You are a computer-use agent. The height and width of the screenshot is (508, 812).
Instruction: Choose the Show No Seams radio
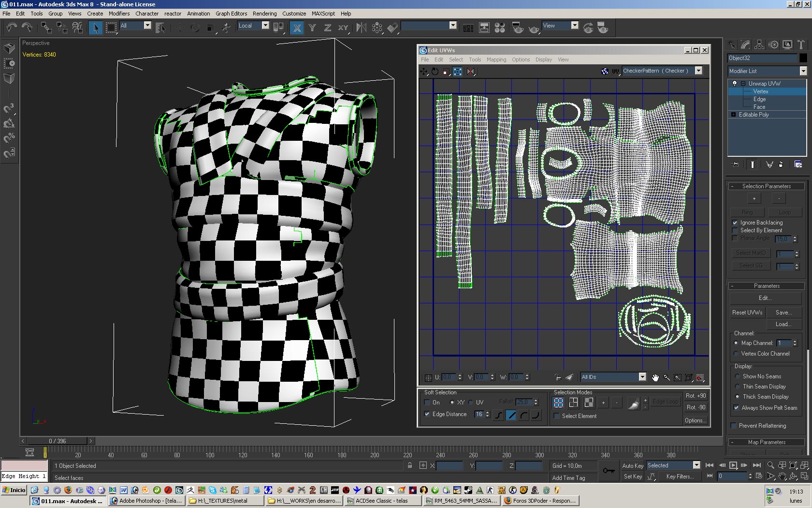[737, 376]
